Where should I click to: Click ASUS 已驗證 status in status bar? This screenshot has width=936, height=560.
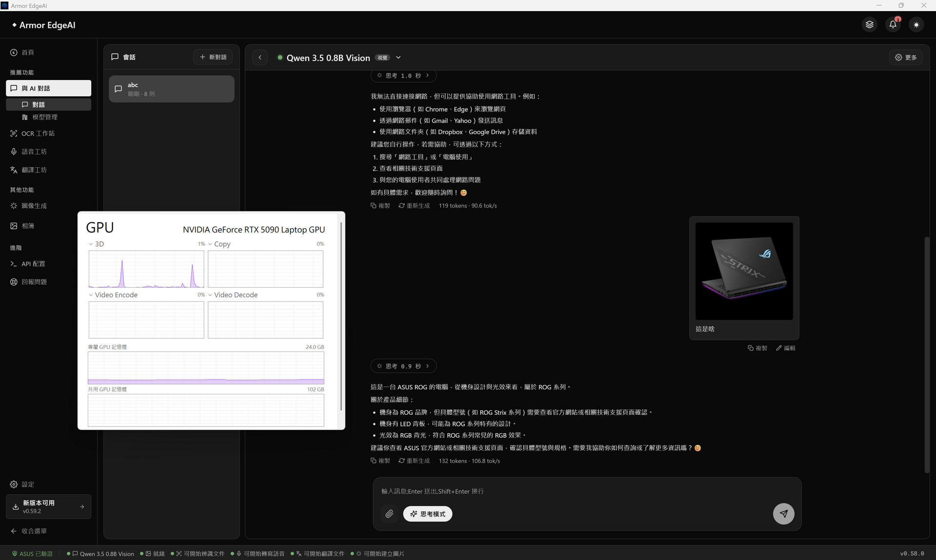(x=32, y=554)
